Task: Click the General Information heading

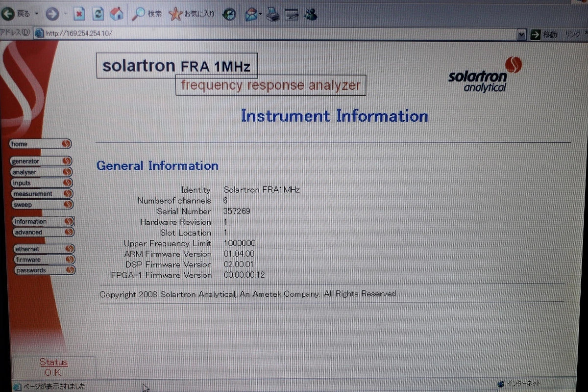Action: pyautogui.click(x=157, y=166)
